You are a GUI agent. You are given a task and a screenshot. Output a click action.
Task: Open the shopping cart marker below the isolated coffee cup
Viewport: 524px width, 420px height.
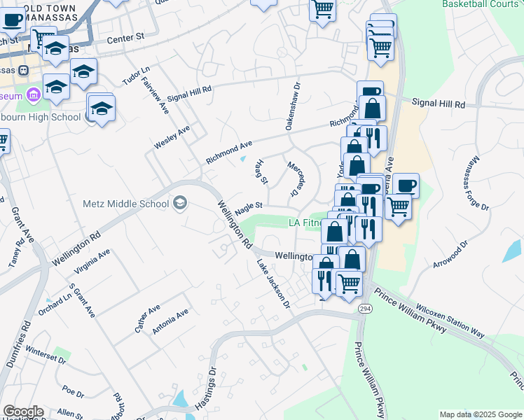point(398,207)
